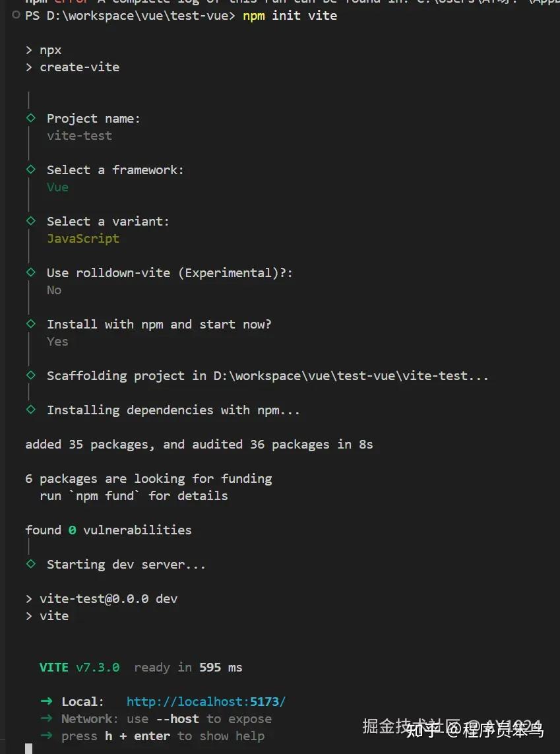This screenshot has height=754, width=560.
Task: Click the diamond before Use rolldown-vite prompt
Action: click(31, 272)
